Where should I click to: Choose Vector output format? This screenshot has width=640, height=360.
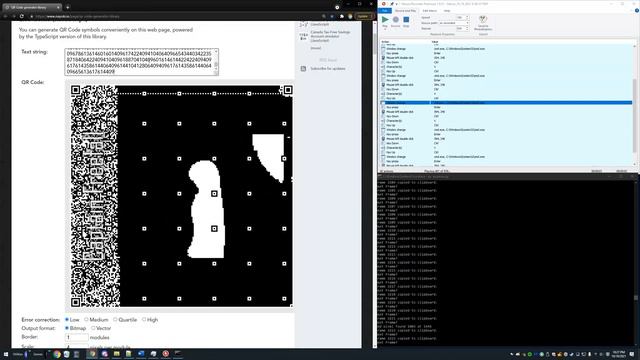(93, 328)
